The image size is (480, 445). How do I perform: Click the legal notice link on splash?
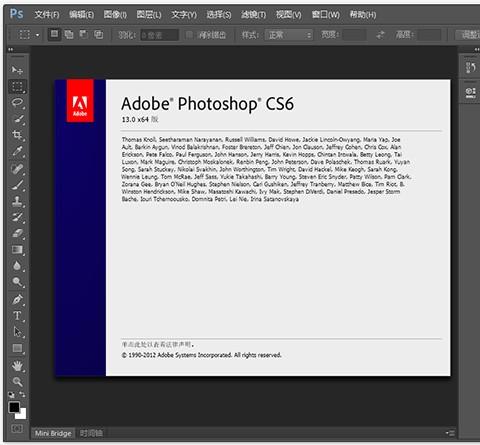[x=158, y=344]
